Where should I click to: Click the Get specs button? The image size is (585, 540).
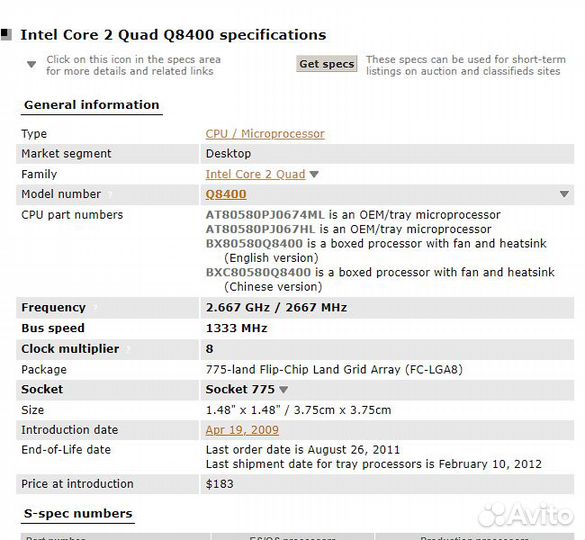click(x=326, y=64)
